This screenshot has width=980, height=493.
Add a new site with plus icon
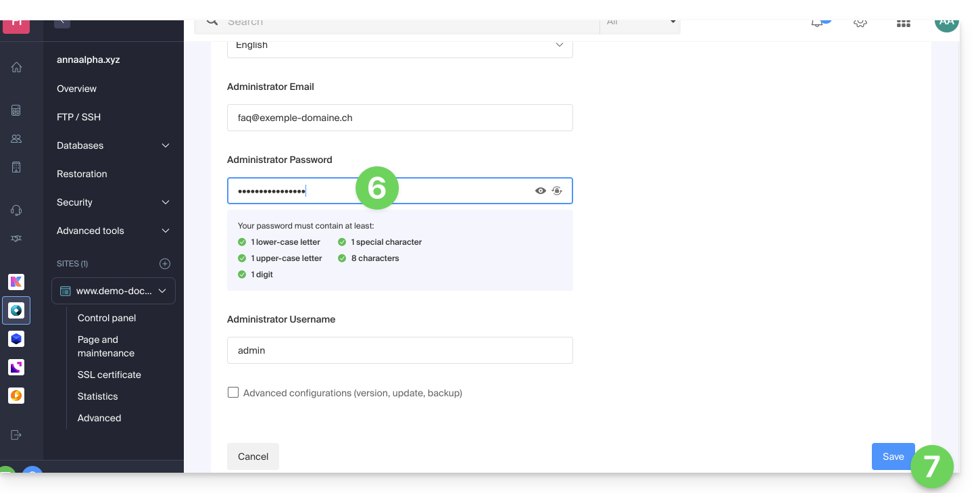click(165, 264)
